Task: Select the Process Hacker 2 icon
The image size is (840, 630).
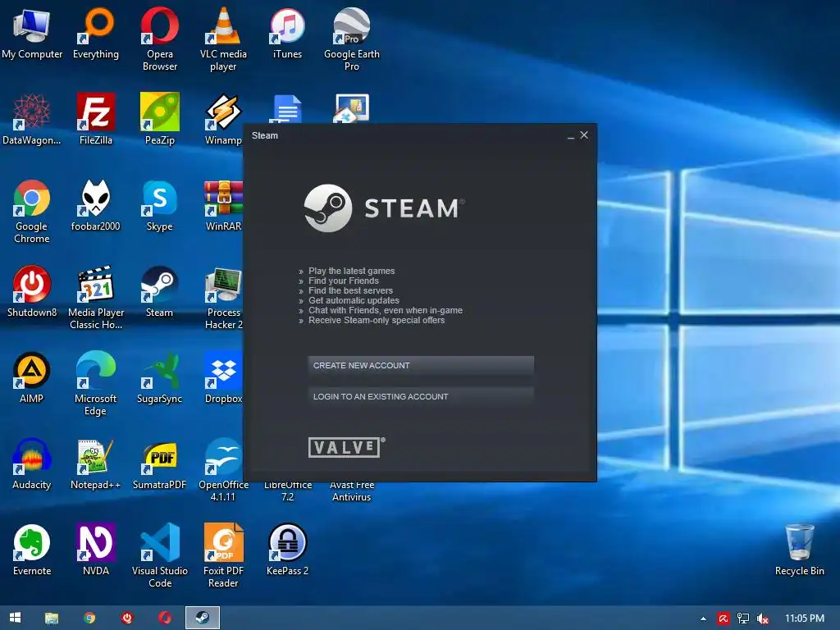Action: pyautogui.click(x=223, y=298)
